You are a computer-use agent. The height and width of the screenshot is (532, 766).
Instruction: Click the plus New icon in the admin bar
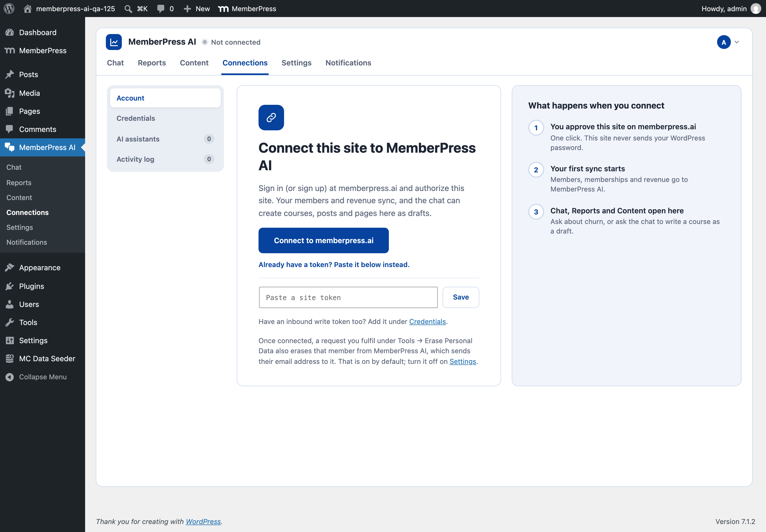click(187, 9)
